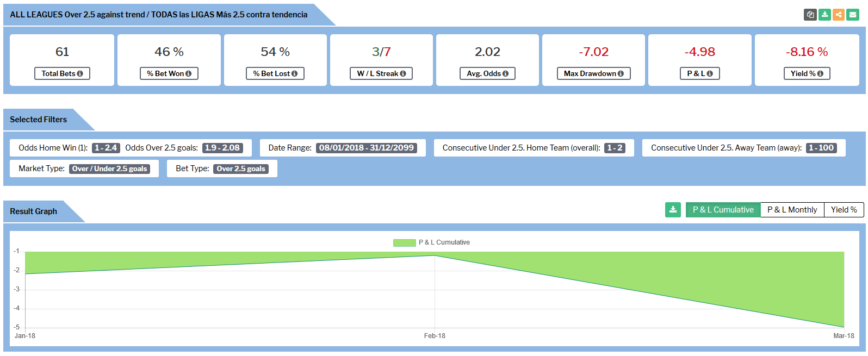Download the strategy results from the header

coord(824,15)
